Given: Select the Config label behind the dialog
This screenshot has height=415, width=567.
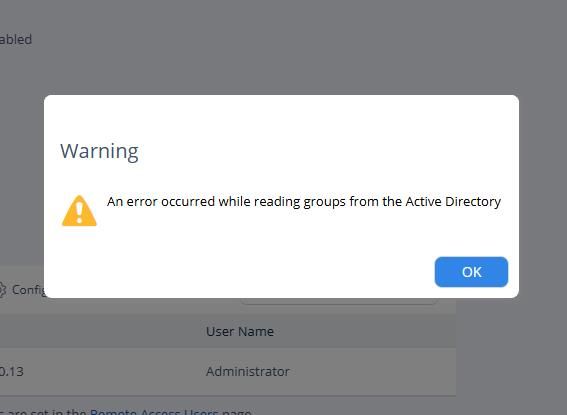Looking at the screenshot, I should 28,290.
